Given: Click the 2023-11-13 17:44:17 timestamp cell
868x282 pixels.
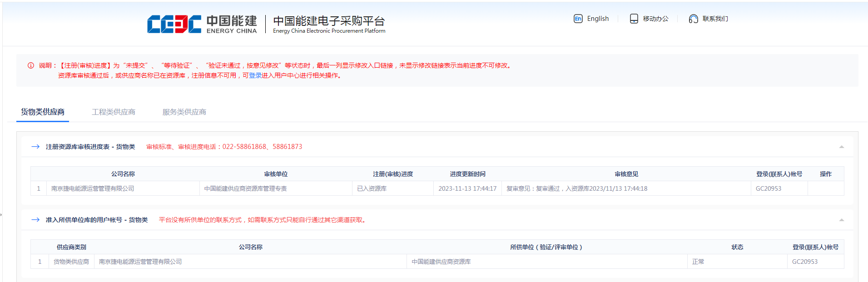Looking at the screenshot, I should click(x=467, y=188).
